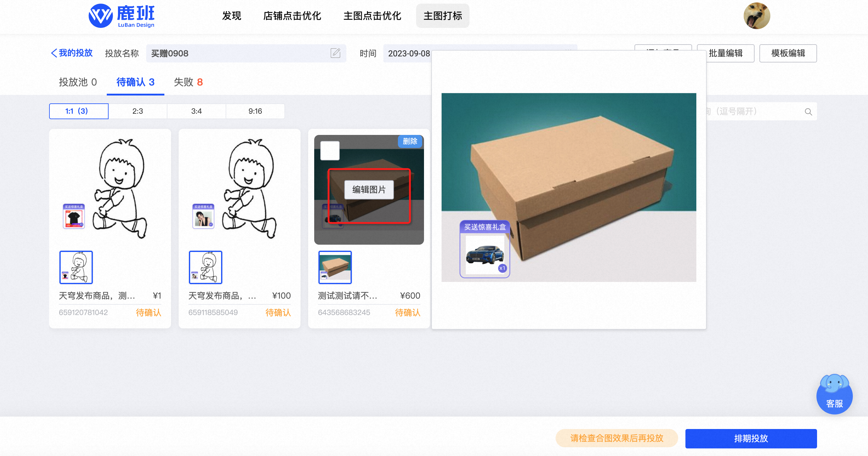The image size is (868, 456).
Task: Click the 编辑图片 button
Action: pyautogui.click(x=368, y=189)
